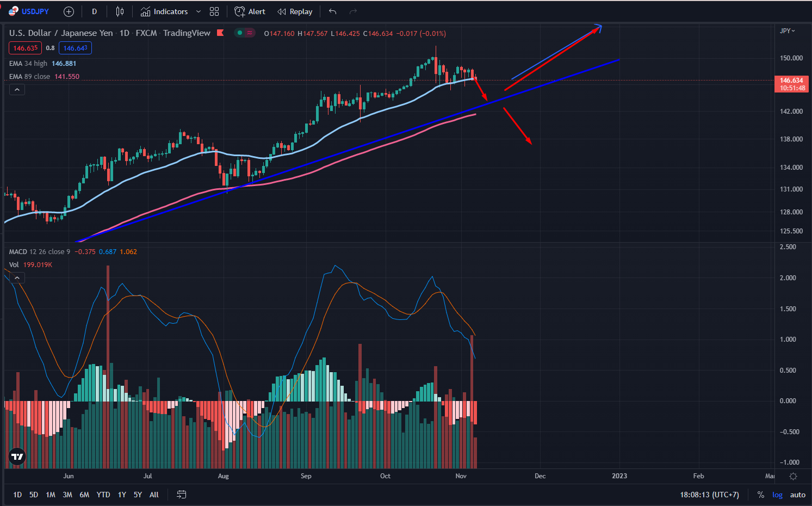The height and width of the screenshot is (506, 812).
Task: Click the add symbol compare plus icon
Action: point(69,11)
